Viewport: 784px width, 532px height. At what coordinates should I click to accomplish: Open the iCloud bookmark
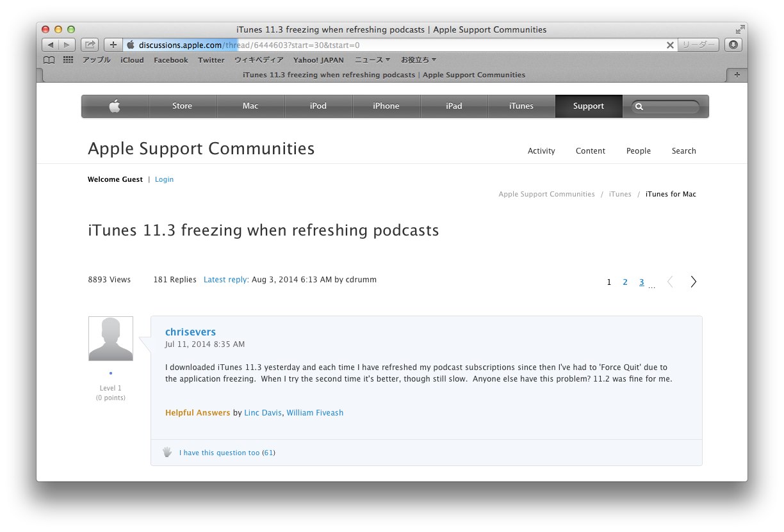click(x=132, y=60)
